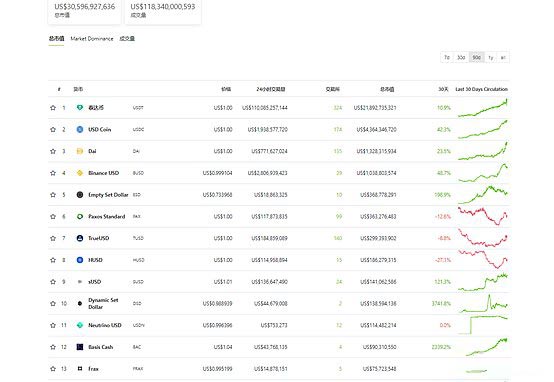
Task: Click the Paxos Standard red sparkline chart
Action: [x=483, y=216]
